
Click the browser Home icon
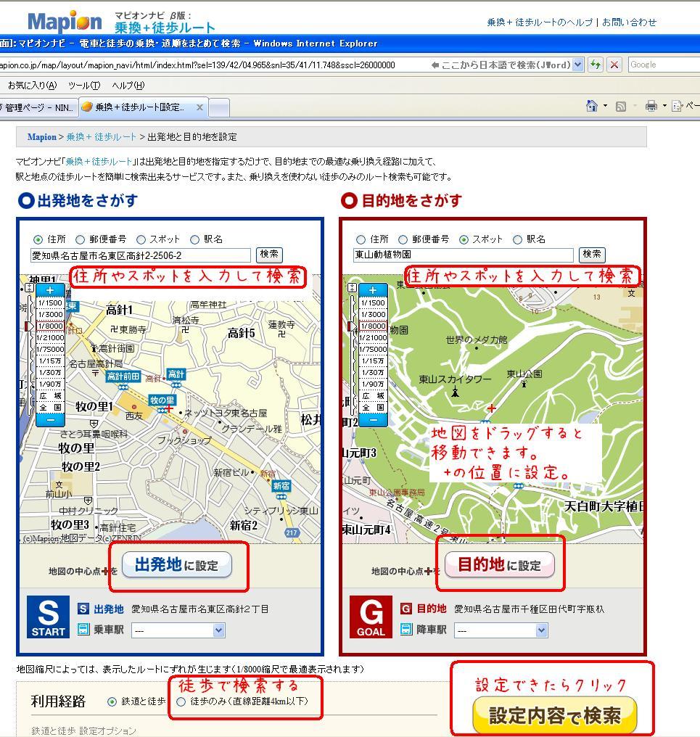pos(592,106)
